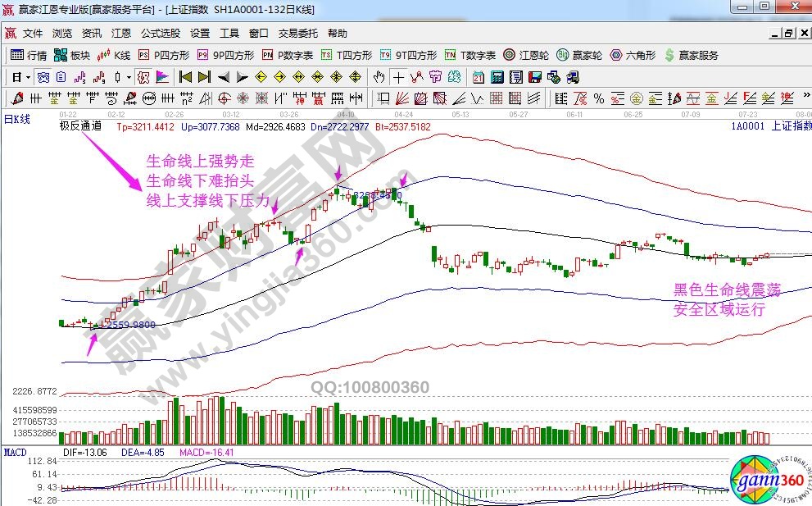Image resolution: width=812 pixels, height=506 pixels.
Task: Open the calendar date icon in toolbar
Action: point(479,77)
